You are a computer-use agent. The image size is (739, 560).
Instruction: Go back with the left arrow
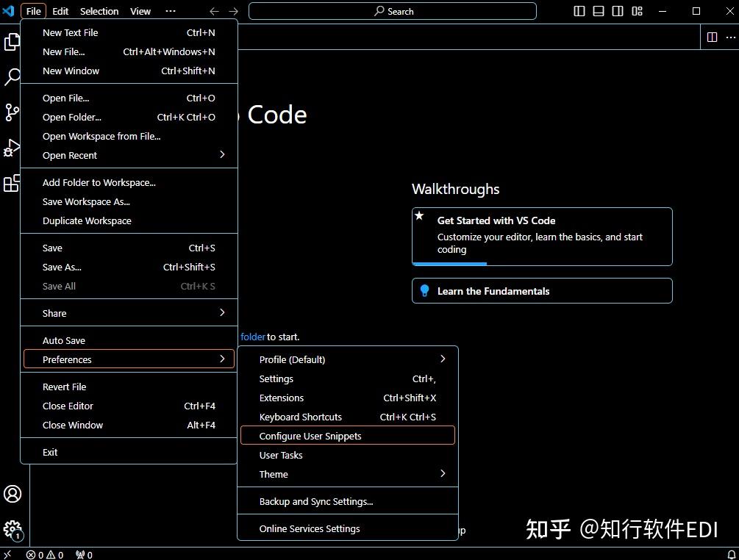tap(214, 11)
